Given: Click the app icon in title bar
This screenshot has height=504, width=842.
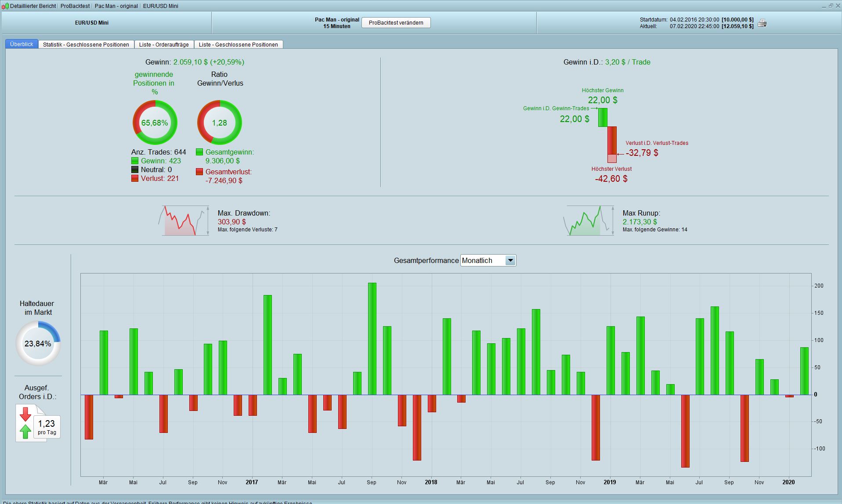Looking at the screenshot, I should [x=5, y=6].
